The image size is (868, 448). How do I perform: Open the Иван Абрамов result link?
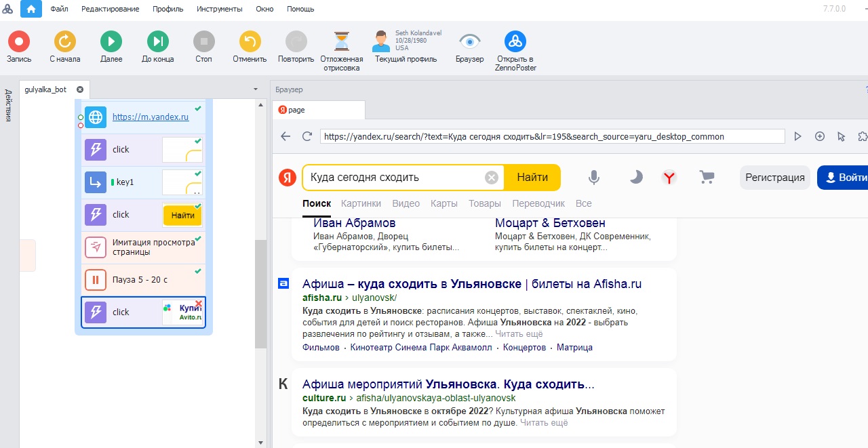tap(354, 223)
